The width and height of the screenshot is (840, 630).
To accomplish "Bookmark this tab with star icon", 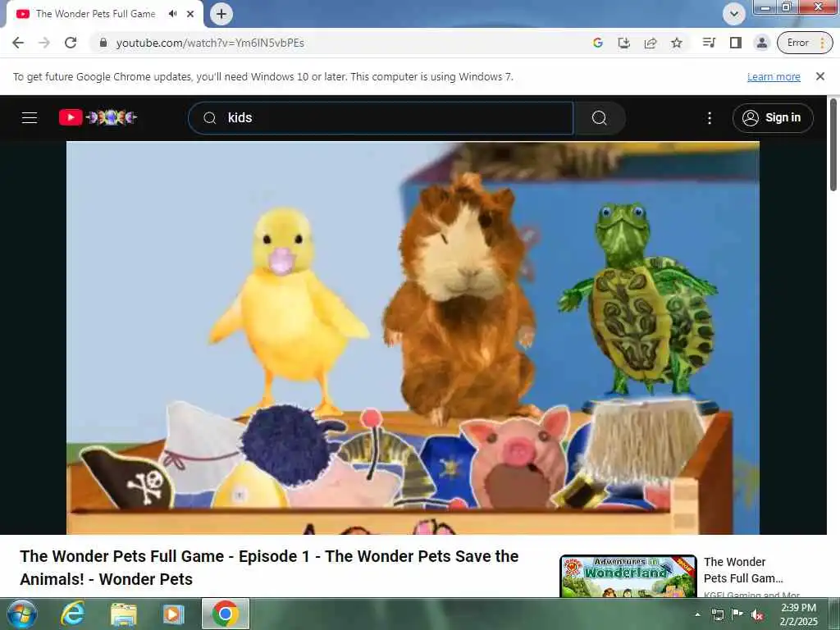I will (x=677, y=43).
